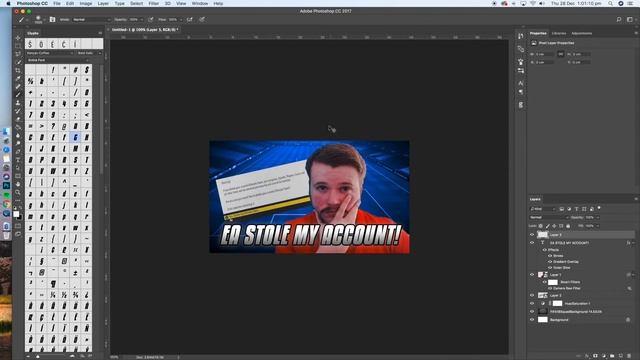Image resolution: width=640 pixels, height=360 pixels.
Task: Click the Properties width input field
Action: (x=544, y=54)
